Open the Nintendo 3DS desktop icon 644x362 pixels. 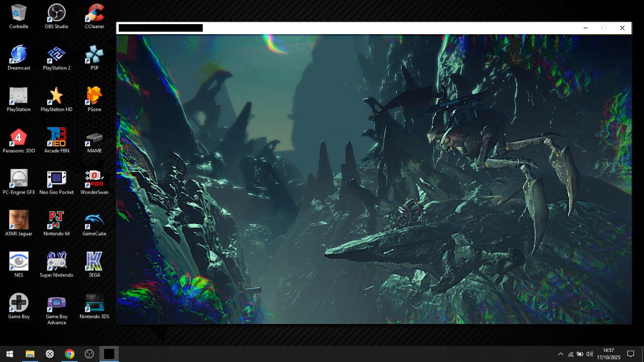(94, 304)
